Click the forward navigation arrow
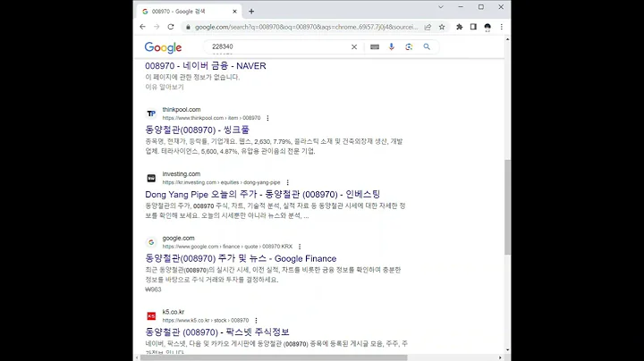This screenshot has width=644, height=361. (x=157, y=27)
